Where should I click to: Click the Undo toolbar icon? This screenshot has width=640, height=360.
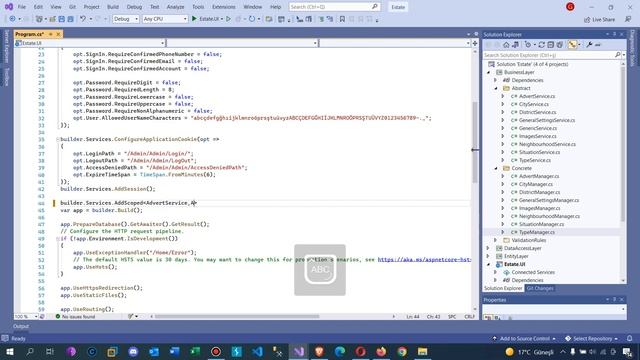click(83, 19)
